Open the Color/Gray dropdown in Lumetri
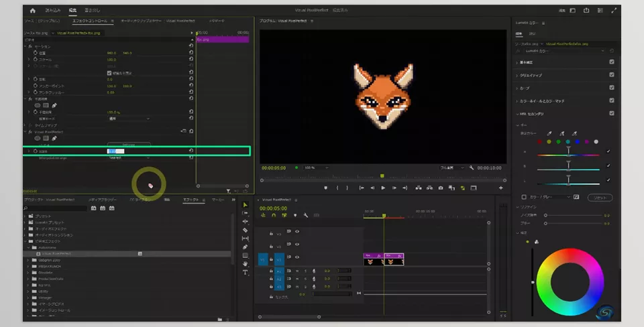 (x=550, y=197)
